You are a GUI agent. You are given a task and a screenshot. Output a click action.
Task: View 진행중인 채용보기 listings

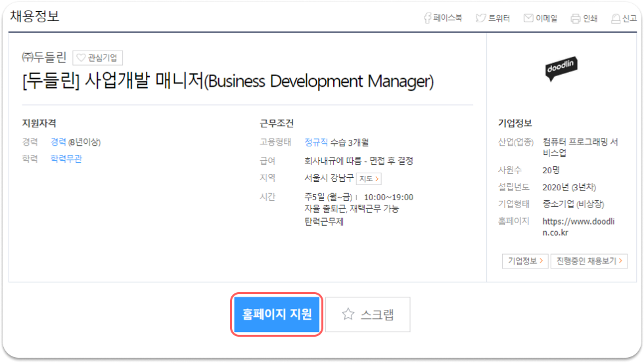589,261
